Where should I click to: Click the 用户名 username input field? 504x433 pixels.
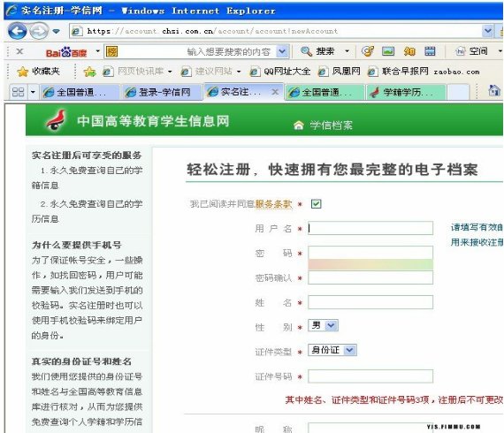(370, 228)
